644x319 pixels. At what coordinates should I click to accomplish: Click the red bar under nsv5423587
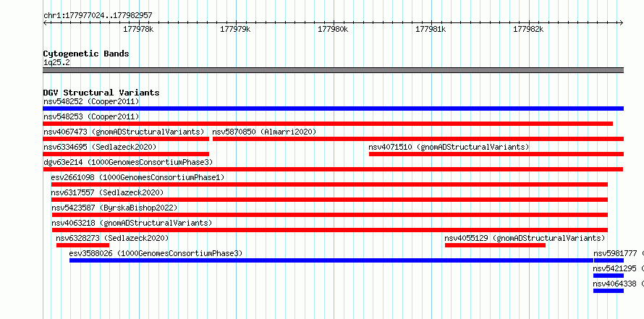pyautogui.click(x=329, y=215)
